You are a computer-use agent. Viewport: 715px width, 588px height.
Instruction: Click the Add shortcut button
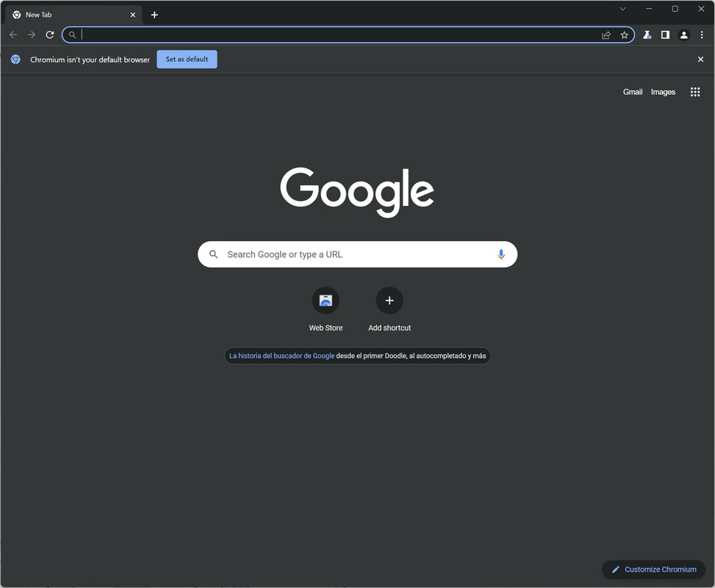point(389,300)
